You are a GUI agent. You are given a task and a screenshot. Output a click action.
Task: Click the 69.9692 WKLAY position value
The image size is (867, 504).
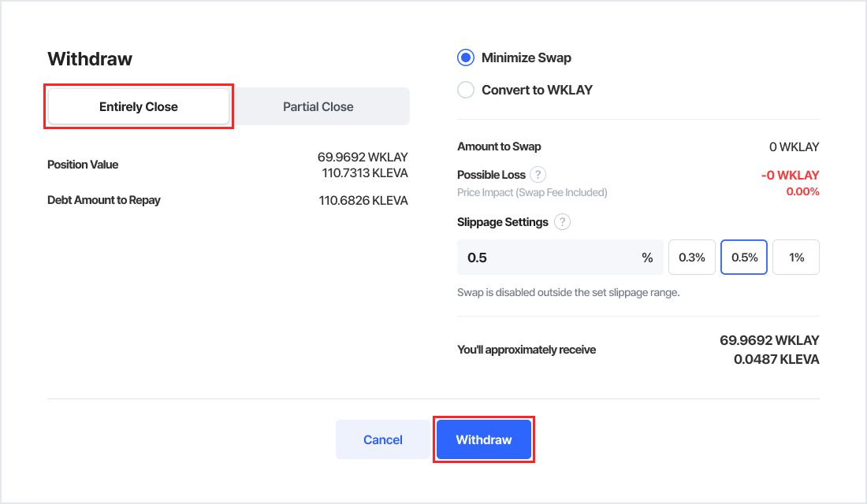coord(363,157)
